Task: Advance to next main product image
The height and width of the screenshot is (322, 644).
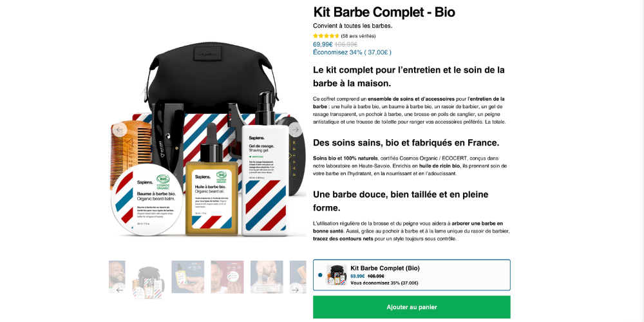Action: tap(296, 130)
